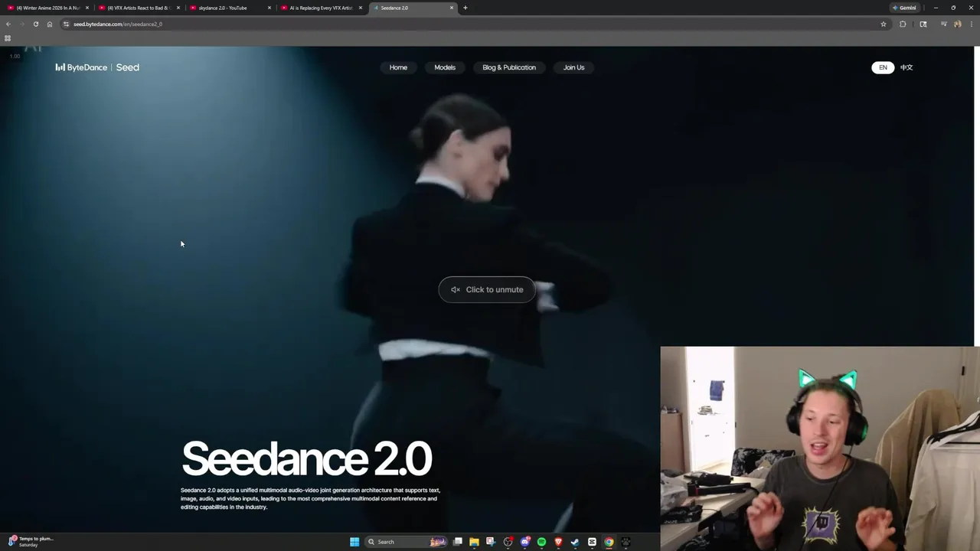This screenshot has width=980, height=551.
Task: Open Spotify from taskbar
Action: [x=541, y=542]
